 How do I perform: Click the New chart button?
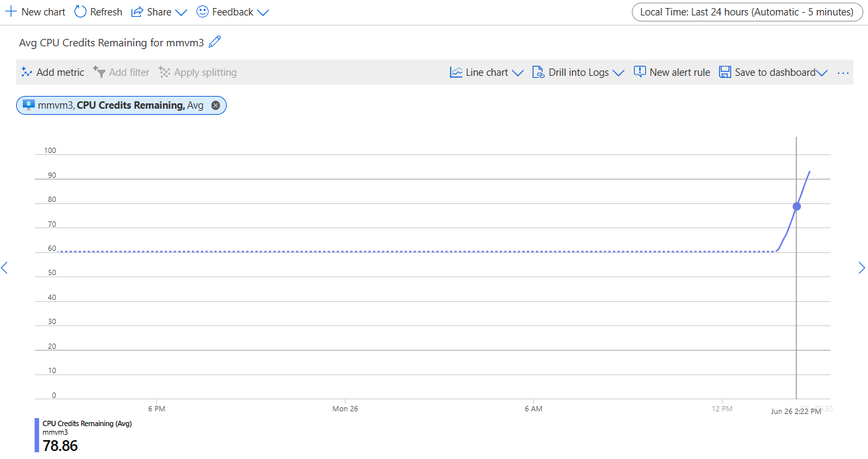(35, 11)
